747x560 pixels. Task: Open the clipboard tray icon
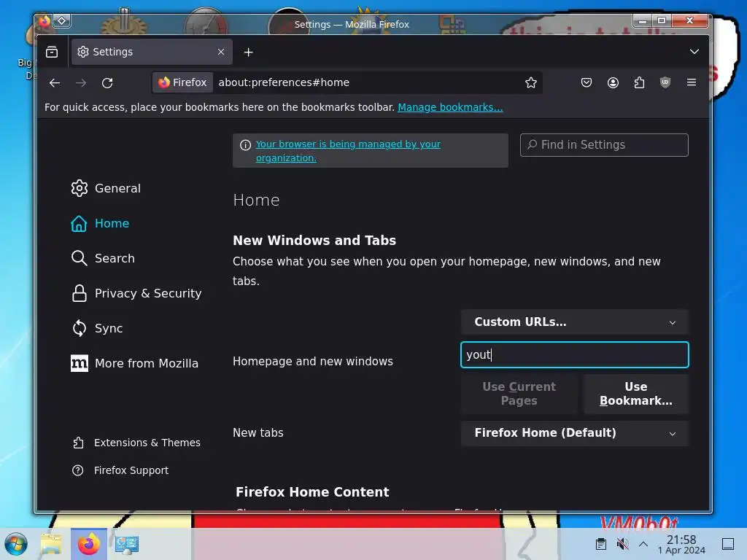tap(601, 544)
